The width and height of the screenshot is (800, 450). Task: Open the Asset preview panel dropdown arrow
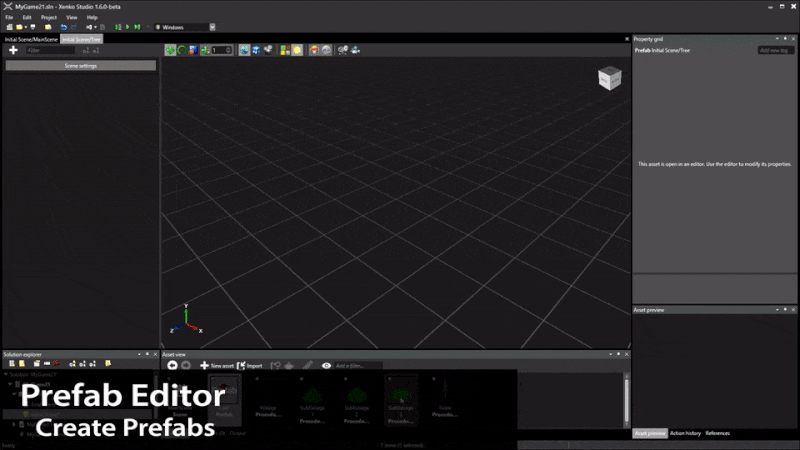pyautogui.click(x=776, y=310)
